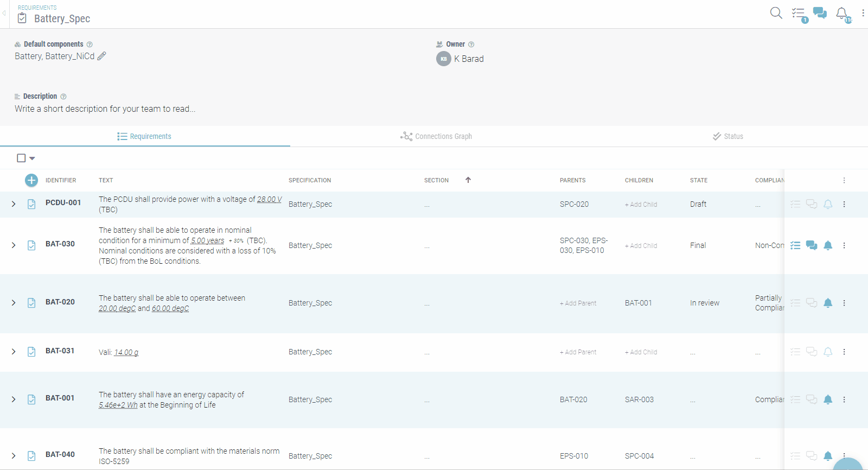
Task: Open the dropdown arrow beside select-all checkbox
Action: pyautogui.click(x=33, y=158)
